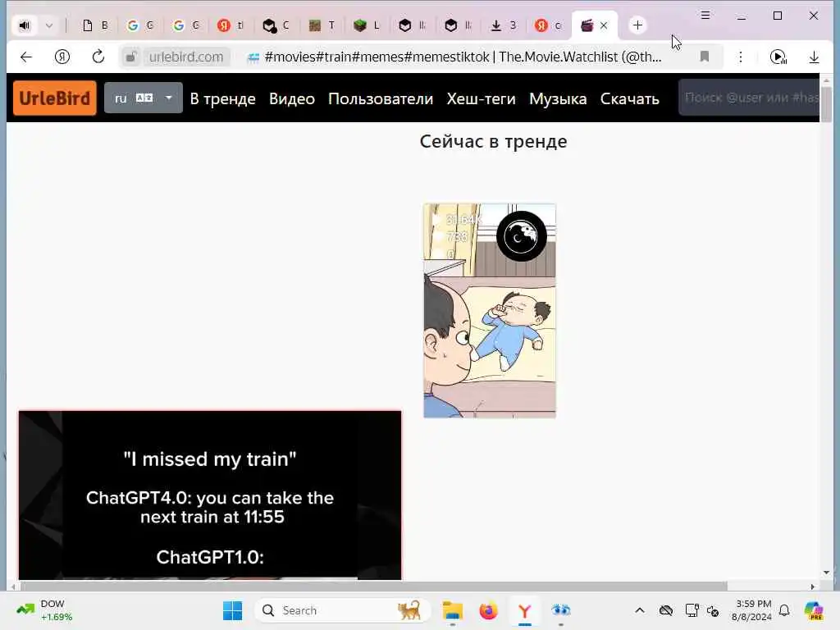
Task: Click the taskbar Search box
Action: tap(342, 610)
